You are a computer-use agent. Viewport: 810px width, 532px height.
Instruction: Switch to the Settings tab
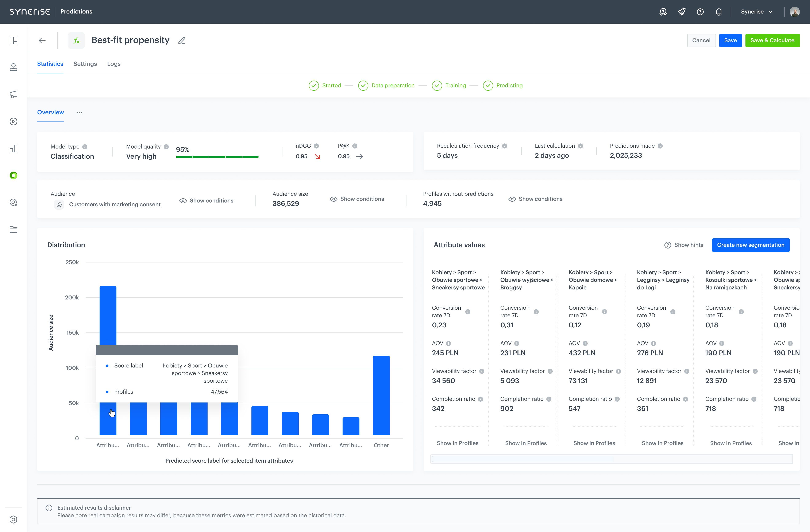pos(85,64)
